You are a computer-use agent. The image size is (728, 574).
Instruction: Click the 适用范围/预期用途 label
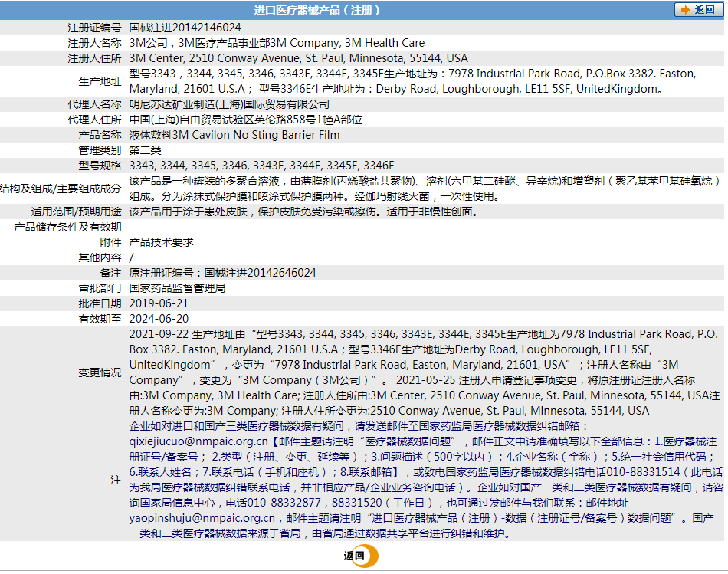pyautogui.click(x=76, y=212)
